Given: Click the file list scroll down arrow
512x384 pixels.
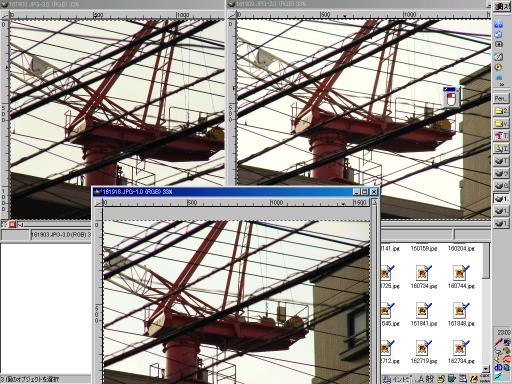Looking at the screenshot, I should (x=486, y=369).
